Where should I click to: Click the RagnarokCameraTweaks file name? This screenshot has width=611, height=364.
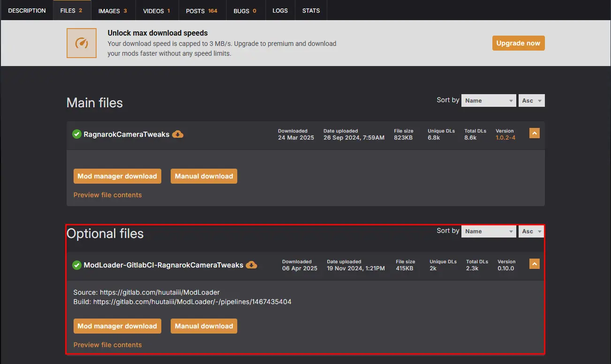(x=127, y=134)
